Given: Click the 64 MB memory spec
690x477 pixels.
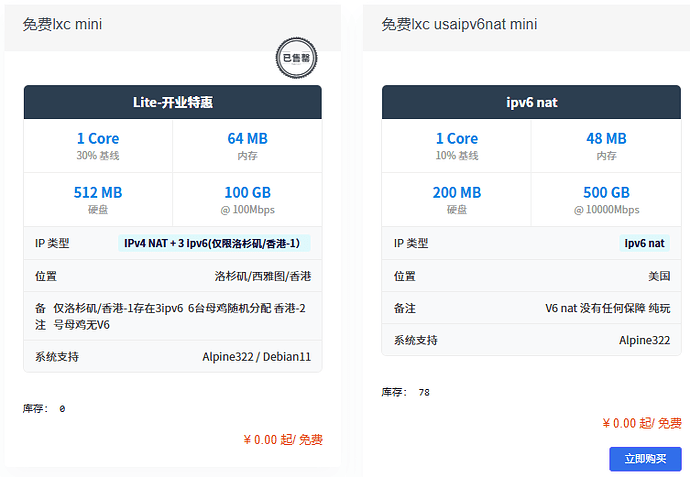Looking at the screenshot, I should tap(247, 139).
